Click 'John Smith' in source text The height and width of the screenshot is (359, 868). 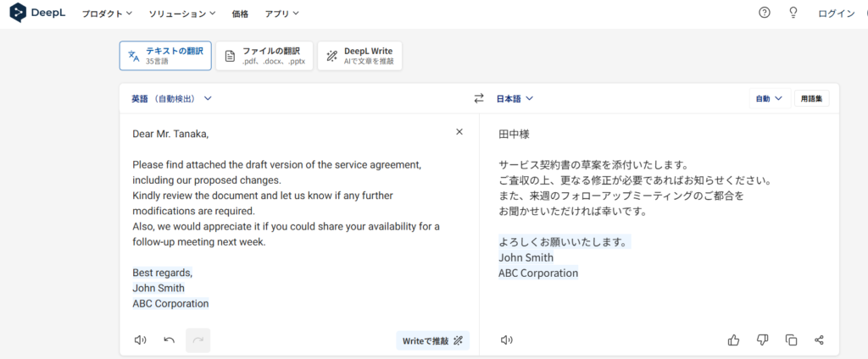tap(159, 288)
